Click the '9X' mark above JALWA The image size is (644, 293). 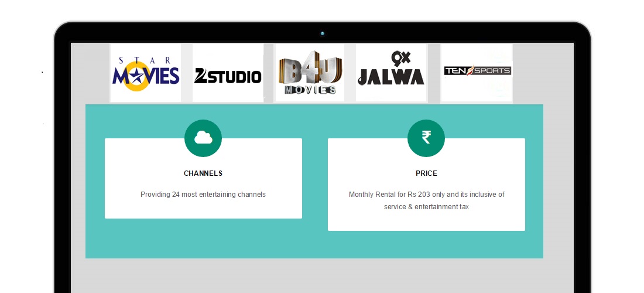coord(399,59)
